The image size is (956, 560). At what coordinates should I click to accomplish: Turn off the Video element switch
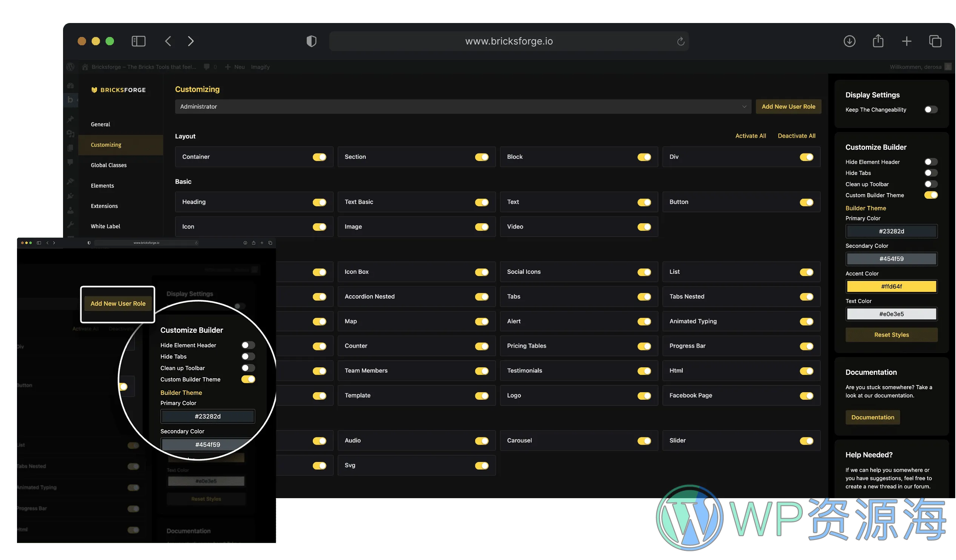pyautogui.click(x=644, y=227)
